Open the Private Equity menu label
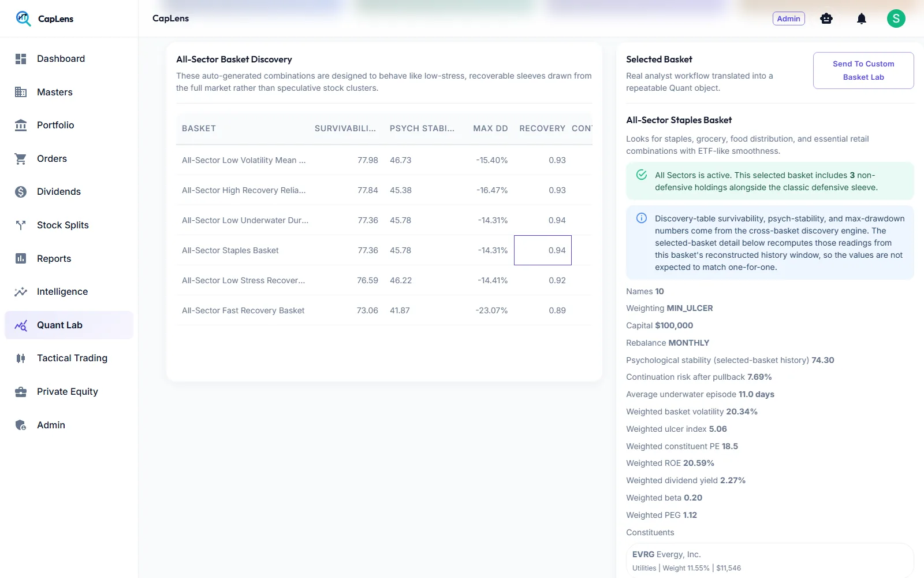 [68, 391]
